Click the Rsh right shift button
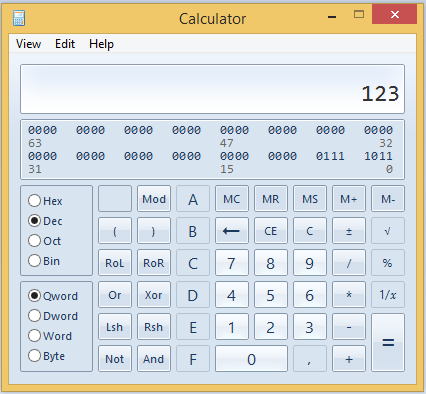Screen dimensions: 426x394 pyautogui.click(x=154, y=327)
